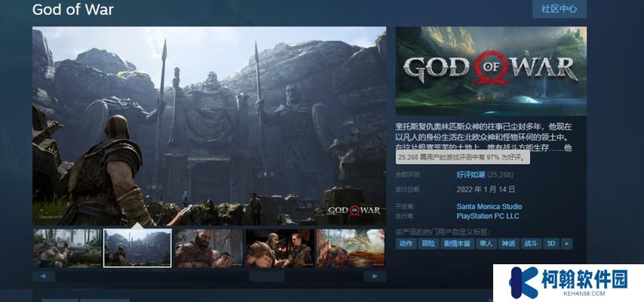The width and height of the screenshot is (644, 302).
Task: Click the release date 2022 年 1 月 14 日
Action: tap(486, 190)
